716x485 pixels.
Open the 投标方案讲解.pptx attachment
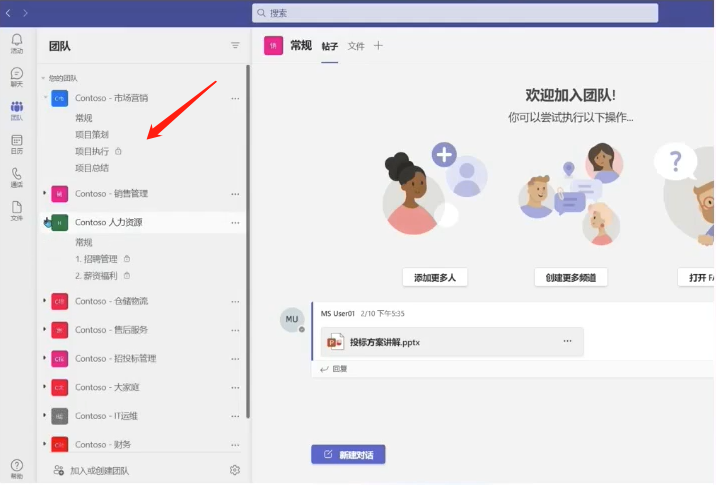452,342
